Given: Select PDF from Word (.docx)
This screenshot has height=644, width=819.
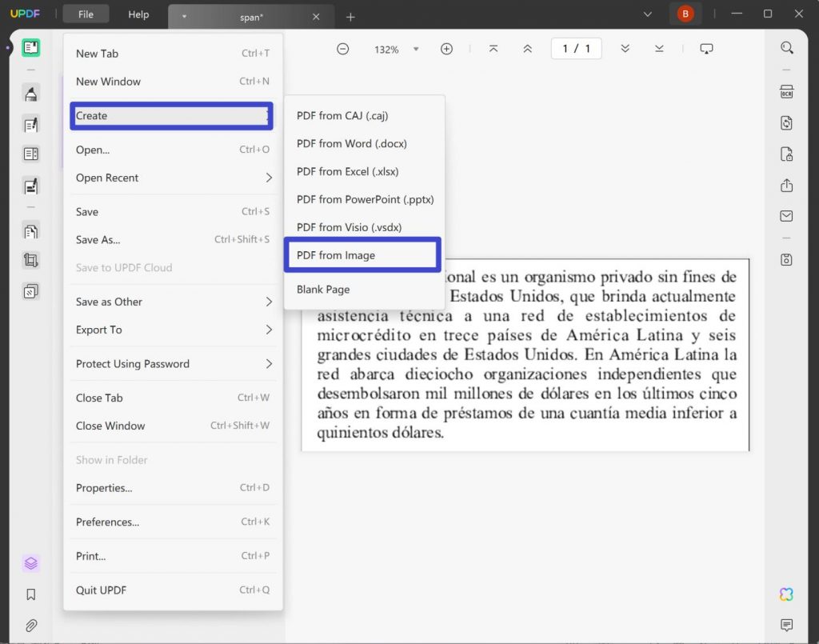Looking at the screenshot, I should [x=351, y=143].
